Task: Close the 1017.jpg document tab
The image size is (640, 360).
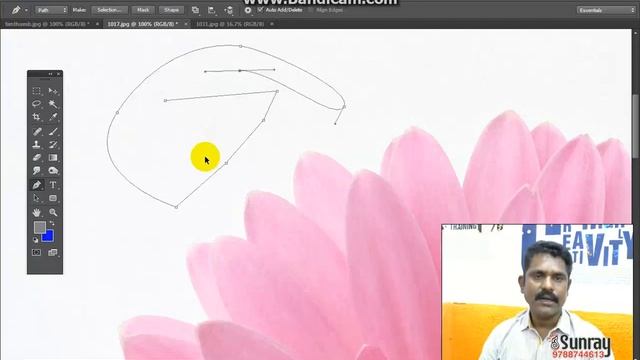Action: click(x=186, y=24)
